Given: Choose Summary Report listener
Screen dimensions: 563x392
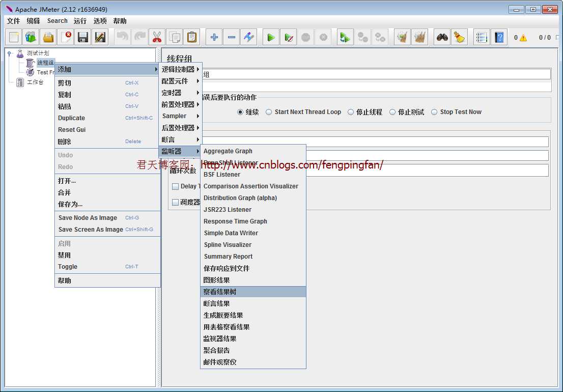Looking at the screenshot, I should (253, 256).
